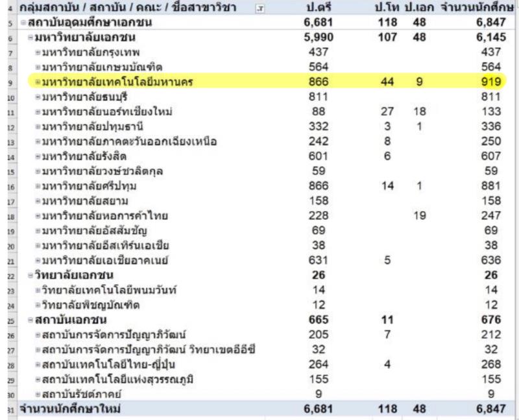This screenshot has height=420, width=519.
Task: Expand the สถาบันเทคโนโลยีไทย-ญี่ปุ่น row
Action: [38, 365]
